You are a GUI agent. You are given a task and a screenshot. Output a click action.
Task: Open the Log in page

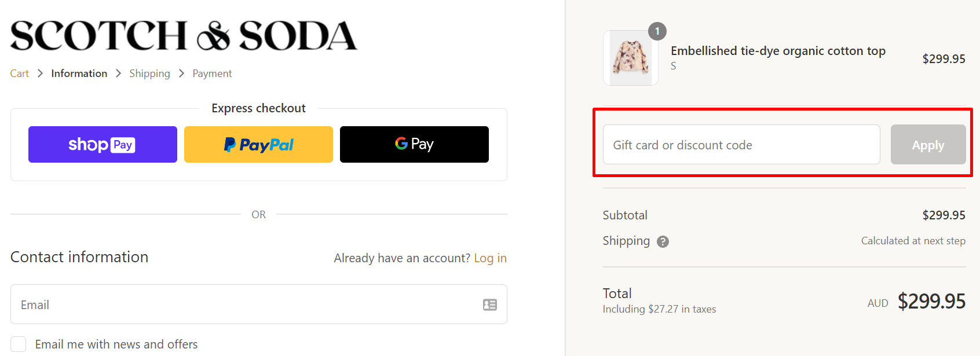pos(490,258)
